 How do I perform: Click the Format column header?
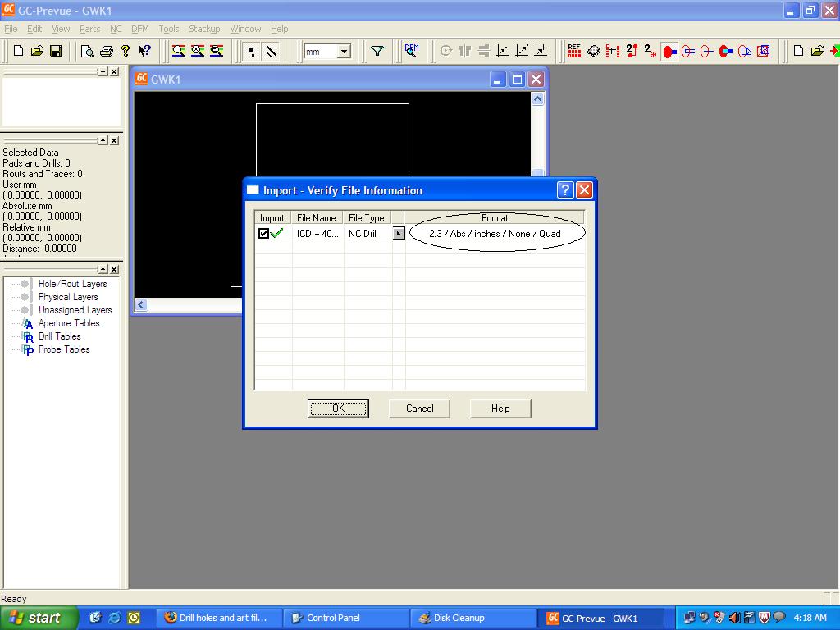click(x=494, y=218)
